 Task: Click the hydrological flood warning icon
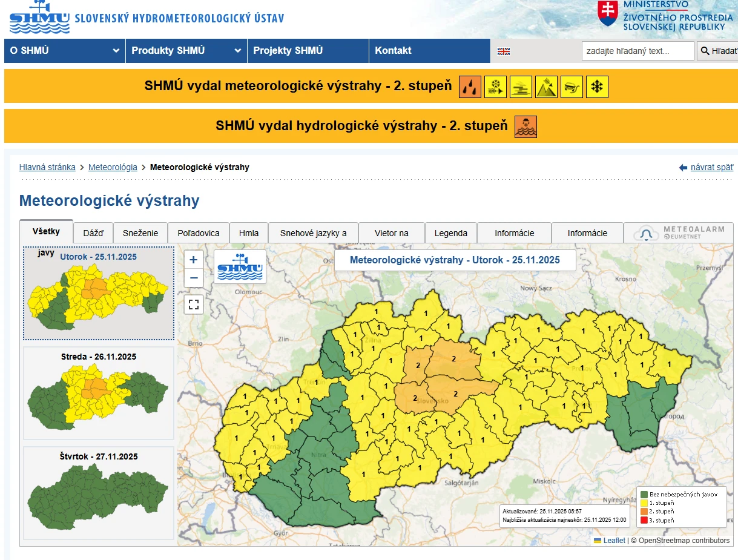[x=525, y=127]
